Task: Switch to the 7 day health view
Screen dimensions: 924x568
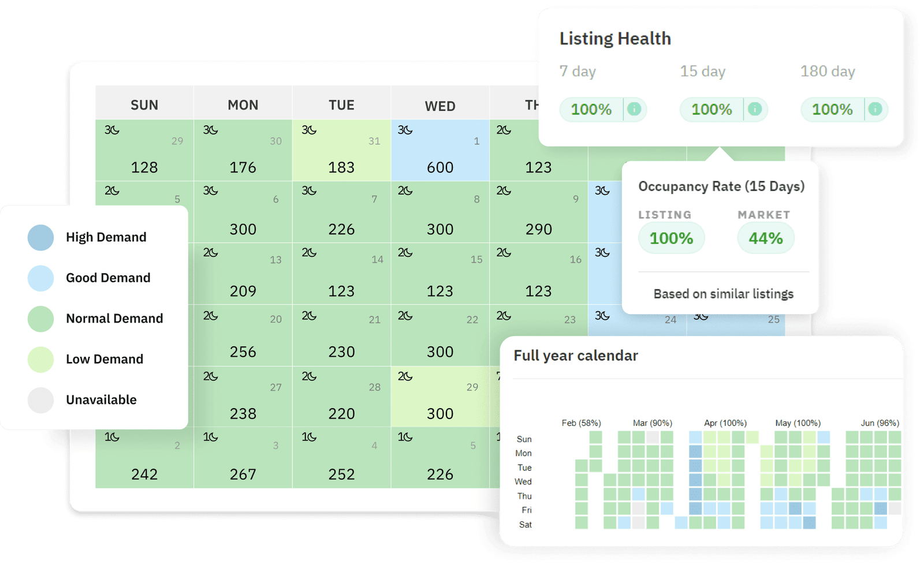Action: point(577,71)
